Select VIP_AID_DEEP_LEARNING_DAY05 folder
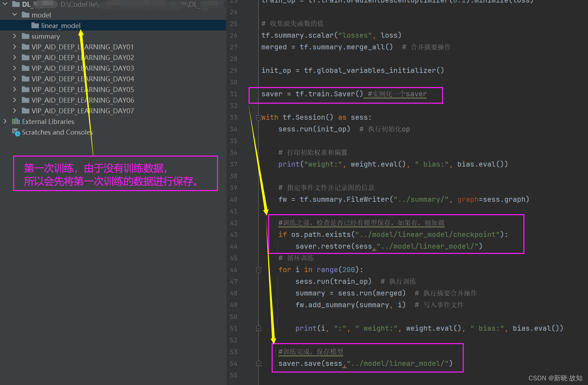The height and width of the screenshot is (385, 588). (x=113, y=90)
